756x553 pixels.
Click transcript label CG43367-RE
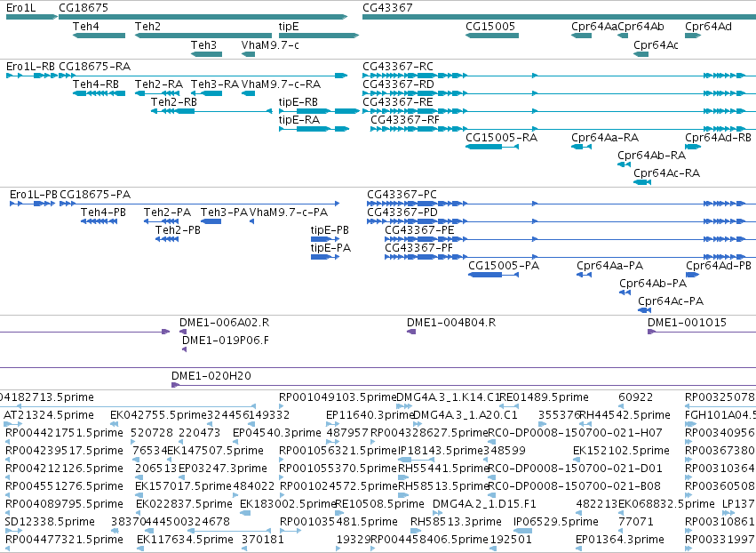pyautogui.click(x=398, y=102)
